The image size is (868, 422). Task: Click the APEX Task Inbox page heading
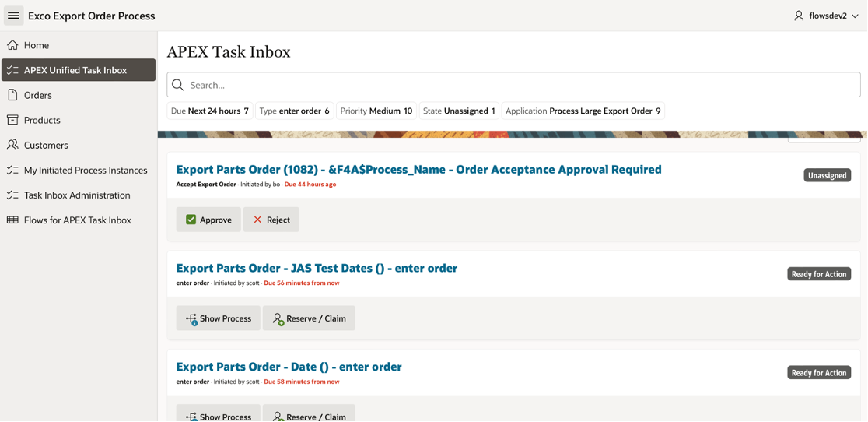pyautogui.click(x=229, y=52)
